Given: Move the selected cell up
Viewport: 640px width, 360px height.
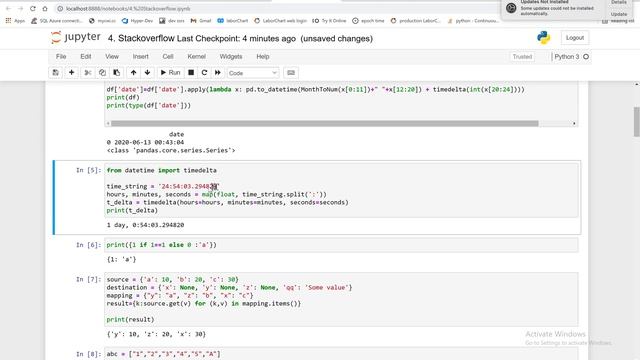Looking at the screenshot, I should point(133,73).
